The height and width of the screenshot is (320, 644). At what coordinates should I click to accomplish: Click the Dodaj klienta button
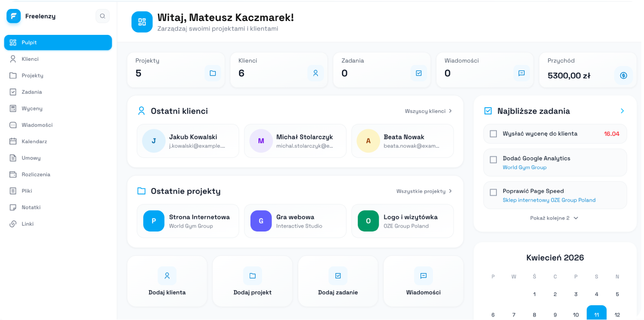coord(167,281)
